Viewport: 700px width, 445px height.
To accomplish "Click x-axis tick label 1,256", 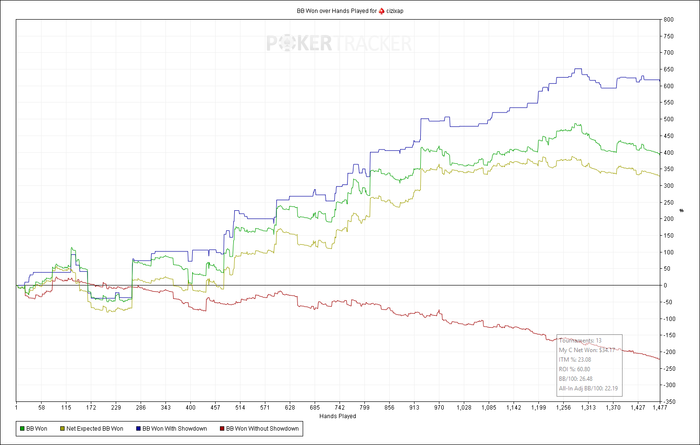I will (564, 408).
